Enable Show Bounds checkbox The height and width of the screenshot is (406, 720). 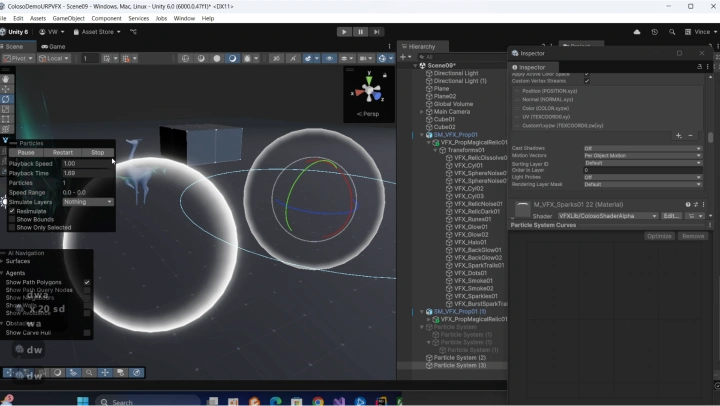12,219
